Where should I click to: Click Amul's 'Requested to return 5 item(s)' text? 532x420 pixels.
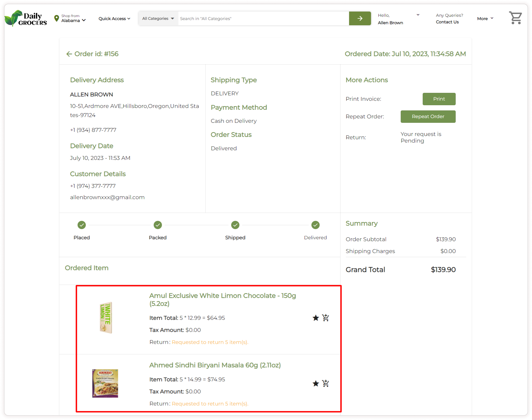tap(210, 342)
